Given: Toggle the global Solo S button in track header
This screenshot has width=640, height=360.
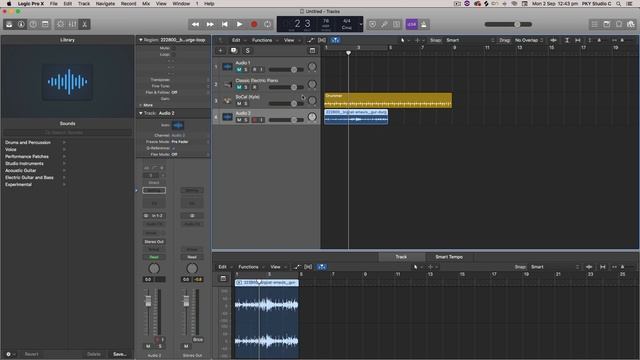Looking at the screenshot, I should 247,51.
